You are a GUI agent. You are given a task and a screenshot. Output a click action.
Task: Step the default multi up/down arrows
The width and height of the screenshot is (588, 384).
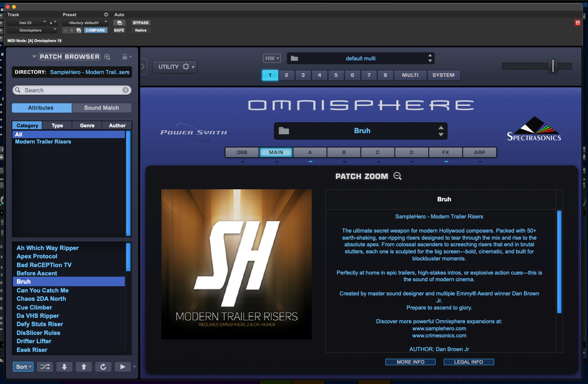430,58
